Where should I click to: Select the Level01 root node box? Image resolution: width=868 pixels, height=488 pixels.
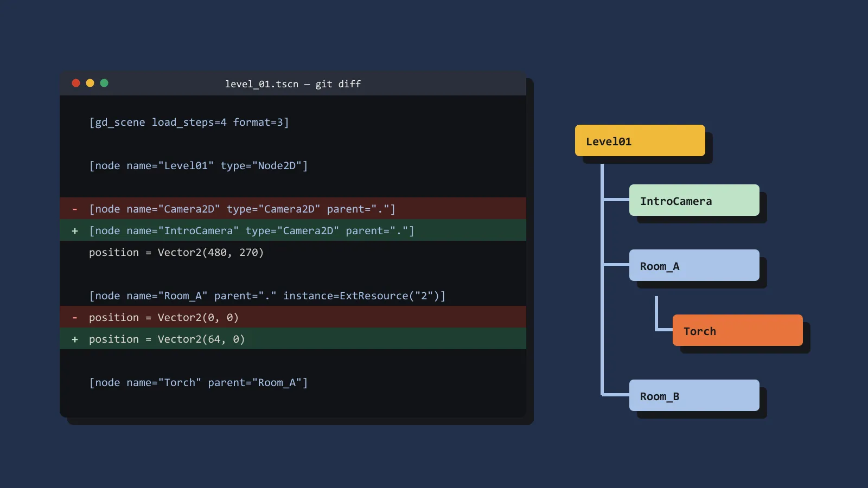coord(640,140)
